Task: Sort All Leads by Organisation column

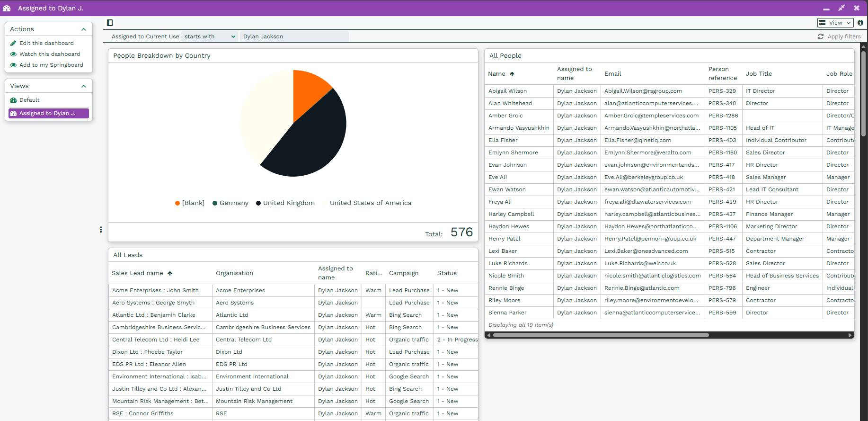Action: (234, 273)
